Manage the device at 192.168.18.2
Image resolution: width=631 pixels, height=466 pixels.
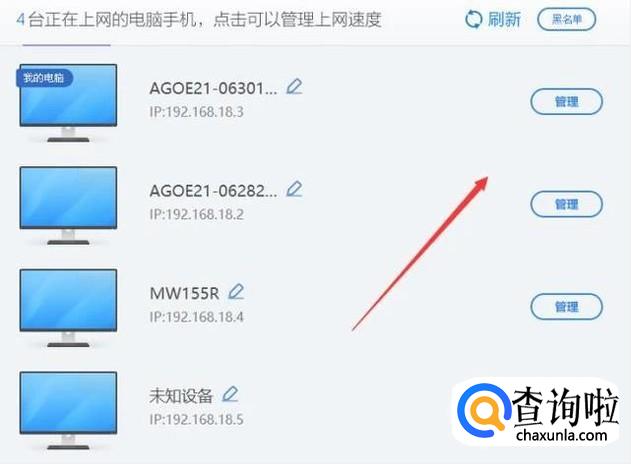pyautogui.click(x=567, y=204)
